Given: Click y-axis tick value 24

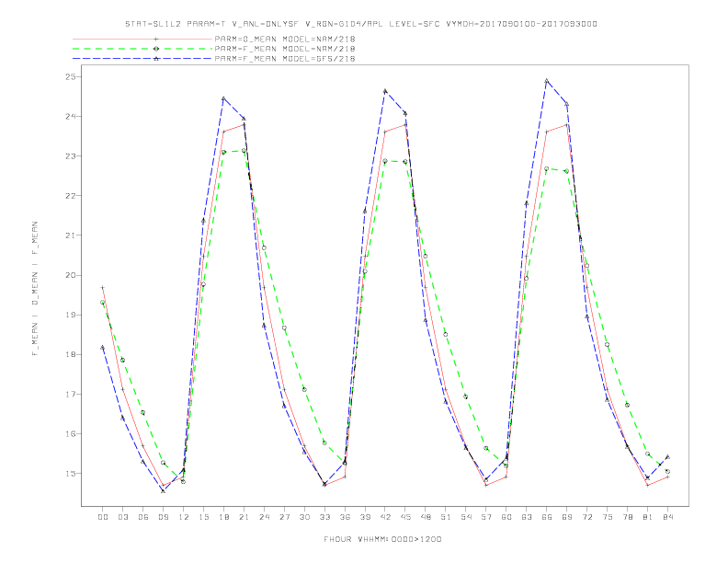Looking at the screenshot, I should (71, 116).
